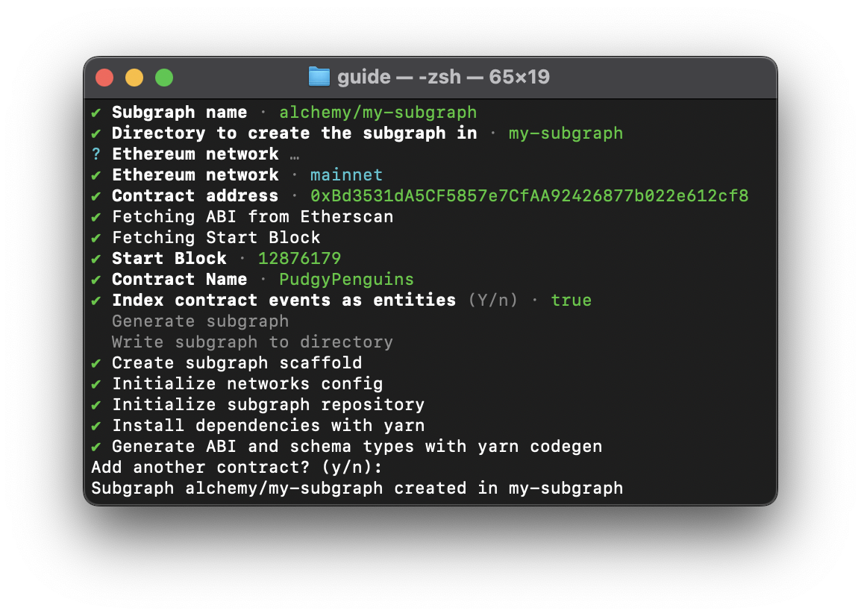Viewport: 861px width, 616px height.
Task: Click the checkmark next to Install dependencies with yarn
Action: pyautogui.click(x=96, y=426)
